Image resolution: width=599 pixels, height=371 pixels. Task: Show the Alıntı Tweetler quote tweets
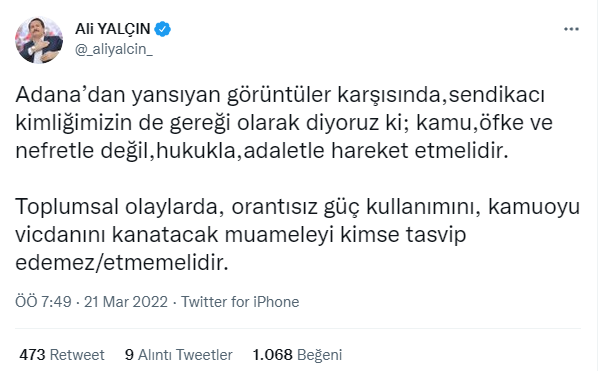pos(185,355)
